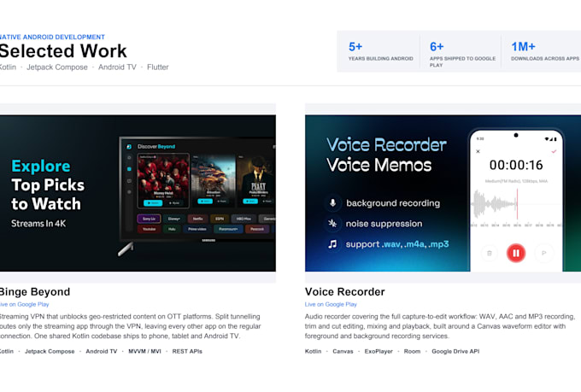Screen dimensions: 581x392
Task: Click the noise suppression sparkle icon
Action: point(332,224)
